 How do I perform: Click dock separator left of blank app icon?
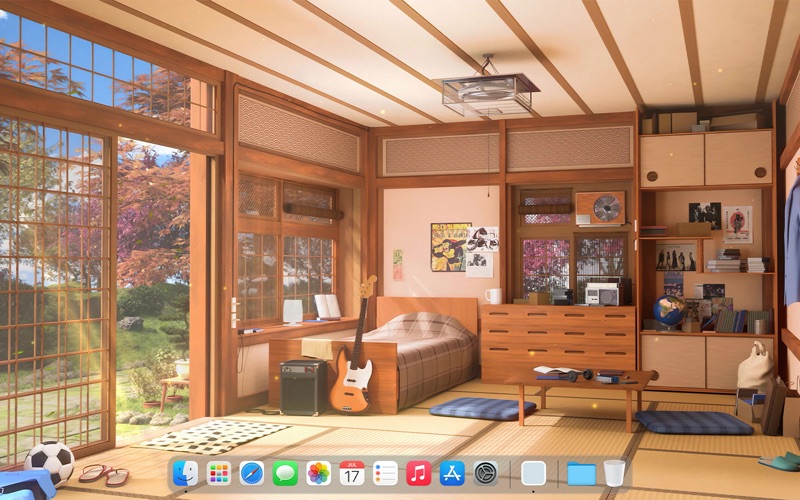click(510, 473)
